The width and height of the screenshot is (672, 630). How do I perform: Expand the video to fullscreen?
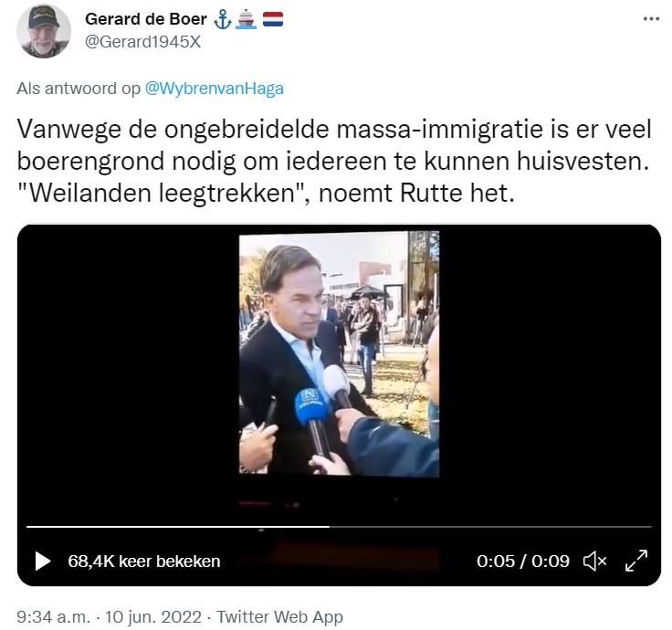click(636, 561)
